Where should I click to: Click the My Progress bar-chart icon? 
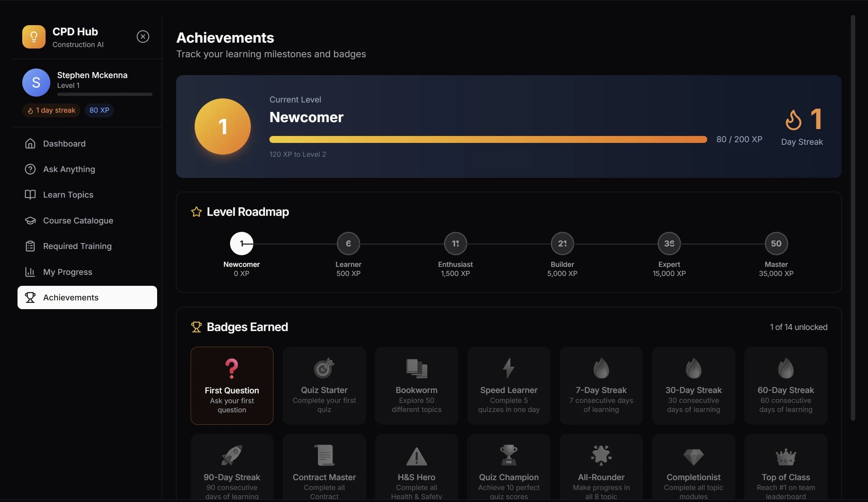tap(30, 272)
